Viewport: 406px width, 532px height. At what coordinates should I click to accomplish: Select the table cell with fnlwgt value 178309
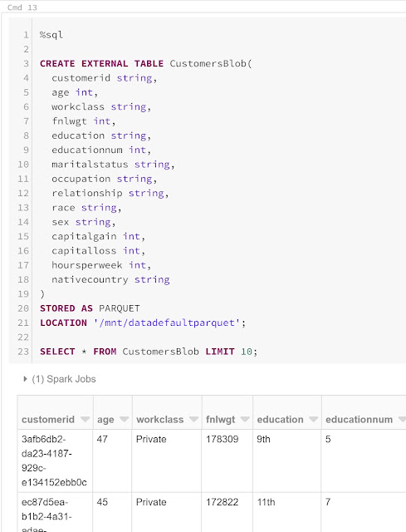(227, 461)
